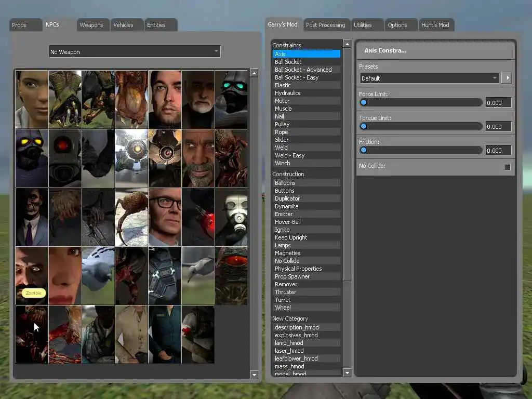This screenshot has width=532, height=399.
Task: Toggle the No Collide checkbox
Action: pos(508,167)
